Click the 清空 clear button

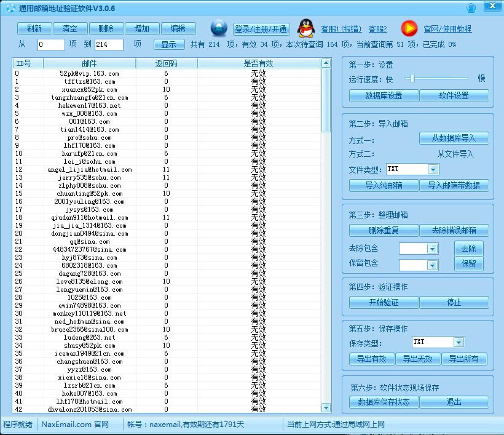(x=69, y=29)
